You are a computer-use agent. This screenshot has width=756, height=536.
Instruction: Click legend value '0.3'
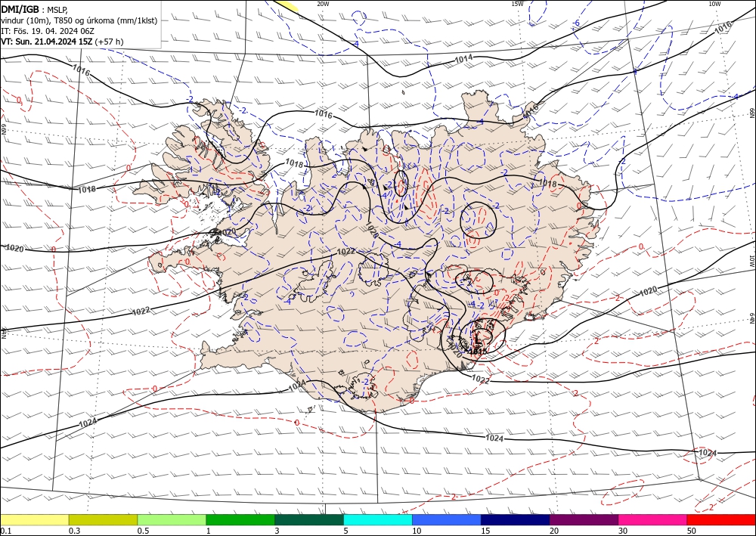pos(74,531)
